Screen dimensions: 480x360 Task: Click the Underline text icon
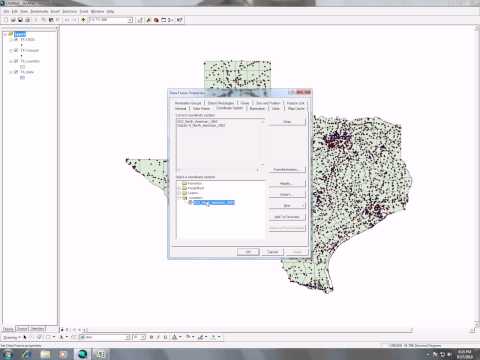pyautogui.click(x=166, y=337)
